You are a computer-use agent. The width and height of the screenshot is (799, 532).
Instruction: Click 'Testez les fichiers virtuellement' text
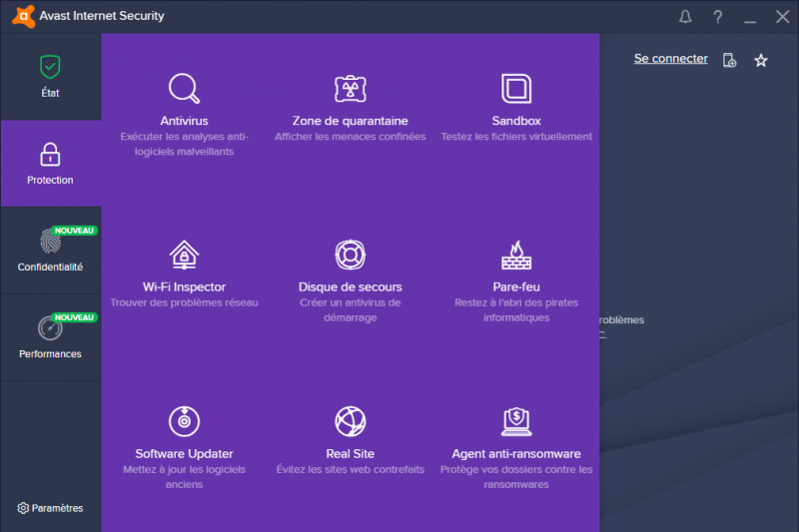click(516, 137)
